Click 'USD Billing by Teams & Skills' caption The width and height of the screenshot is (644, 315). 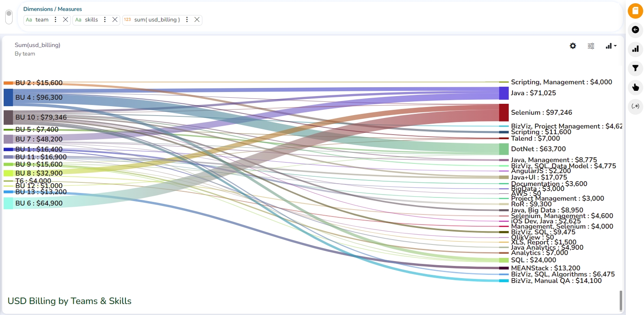point(70,301)
